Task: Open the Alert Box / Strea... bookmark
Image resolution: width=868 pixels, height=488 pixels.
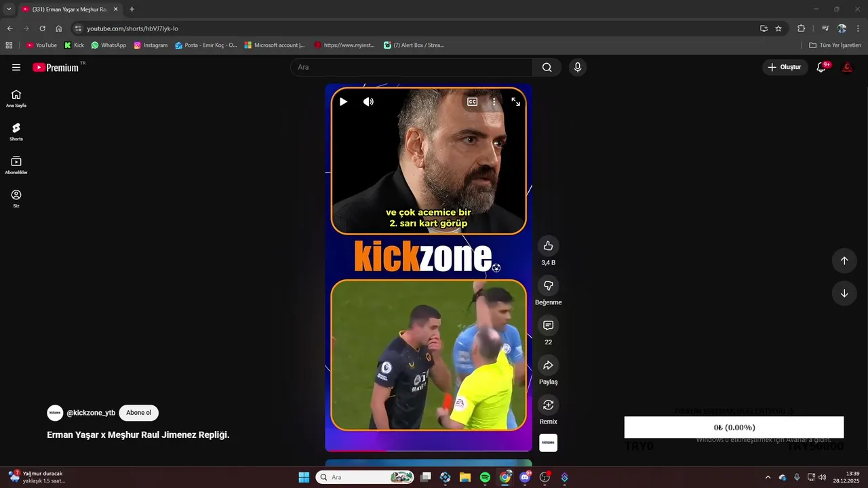Action: [414, 45]
